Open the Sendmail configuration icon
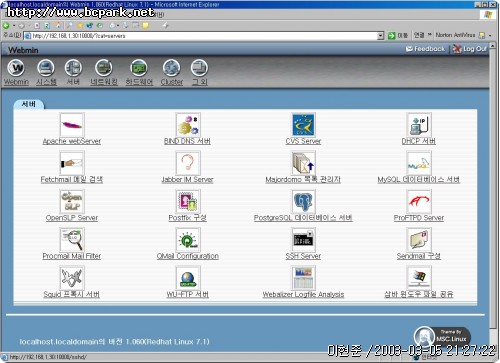Image resolution: width=500 pixels, height=363 pixels. [419, 240]
